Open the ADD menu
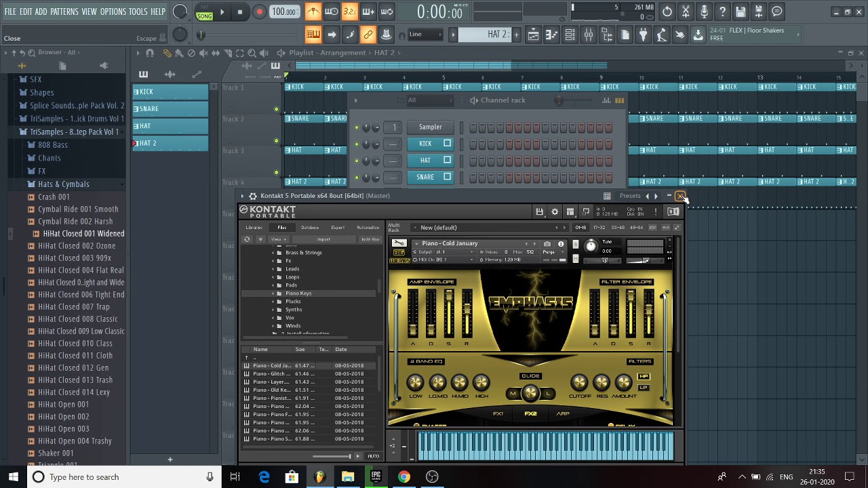 coord(41,12)
